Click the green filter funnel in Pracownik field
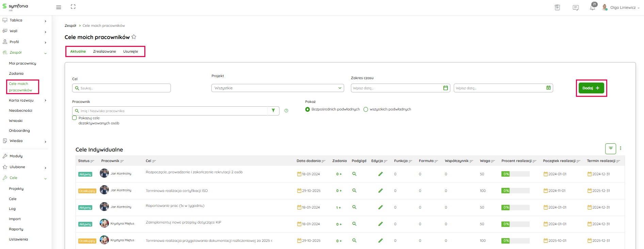Image resolution: width=644 pixels, height=249 pixels. pos(273,111)
